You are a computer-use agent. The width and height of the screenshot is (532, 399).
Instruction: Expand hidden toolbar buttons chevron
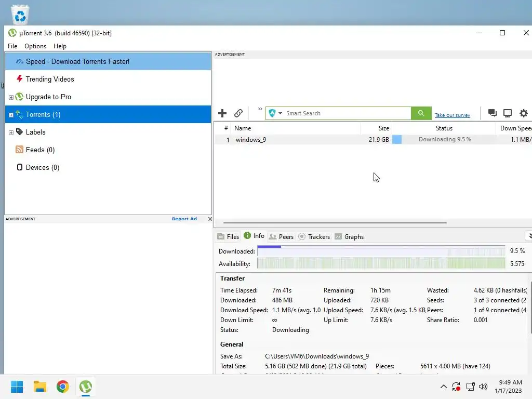pos(260,109)
